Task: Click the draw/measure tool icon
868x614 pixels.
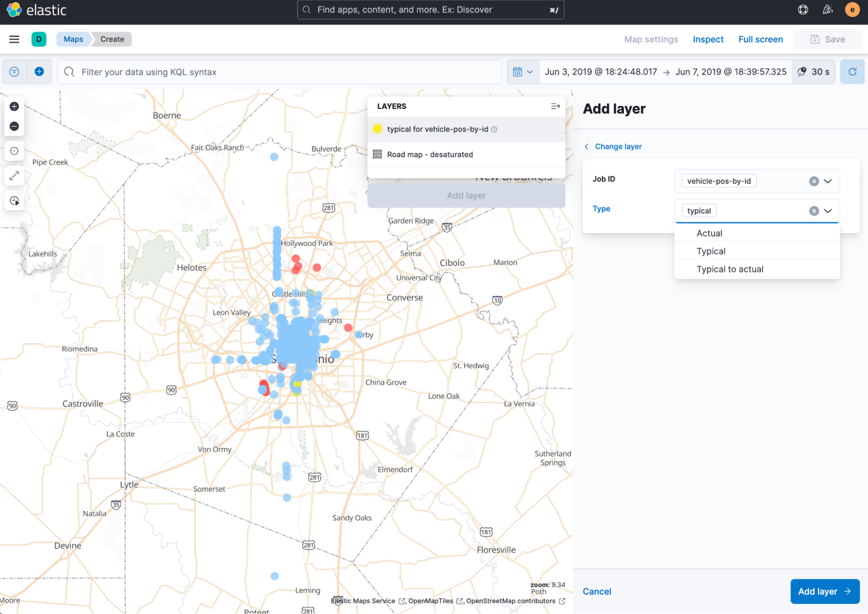Action: pos(14,176)
